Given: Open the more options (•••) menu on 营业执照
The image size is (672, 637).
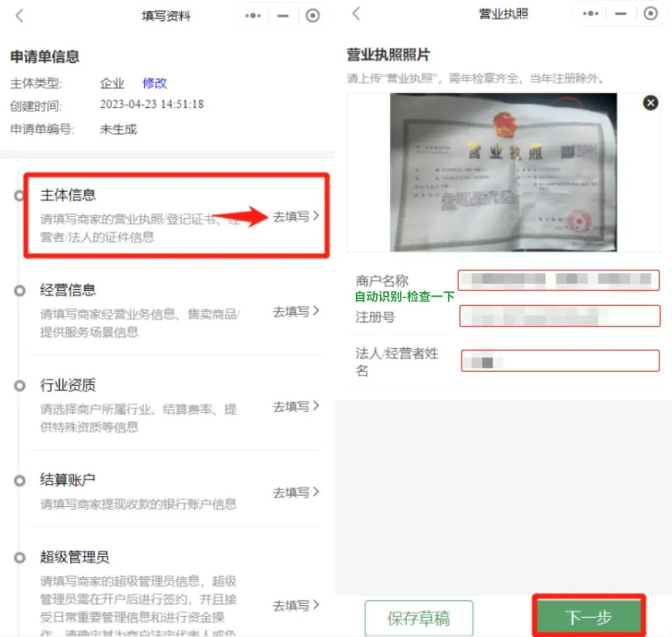Looking at the screenshot, I should click(590, 14).
